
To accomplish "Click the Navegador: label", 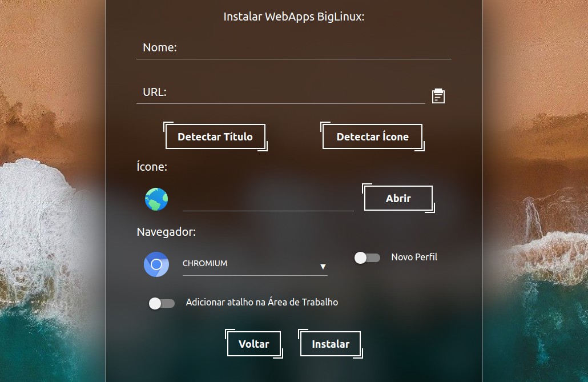I will (x=166, y=232).
